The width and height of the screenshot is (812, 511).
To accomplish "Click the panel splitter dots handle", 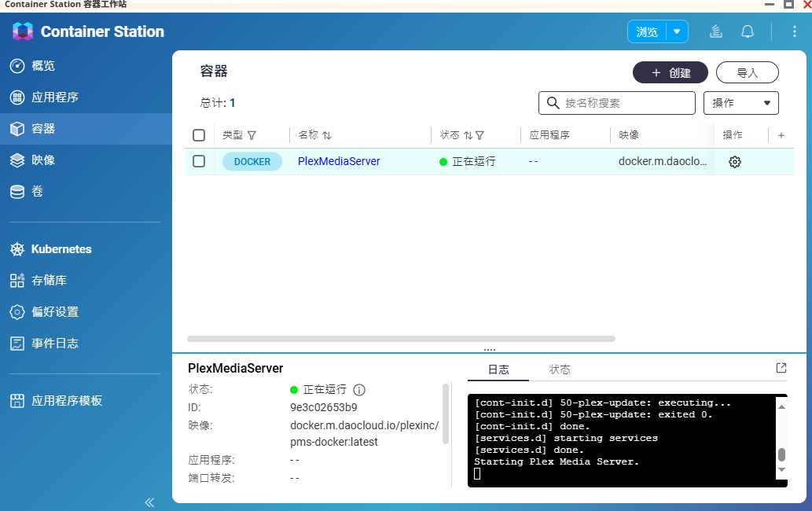I will 490,350.
